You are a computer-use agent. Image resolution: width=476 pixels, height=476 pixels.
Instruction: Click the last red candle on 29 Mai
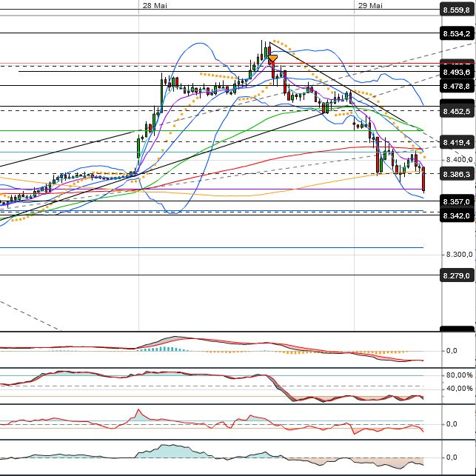click(x=423, y=179)
